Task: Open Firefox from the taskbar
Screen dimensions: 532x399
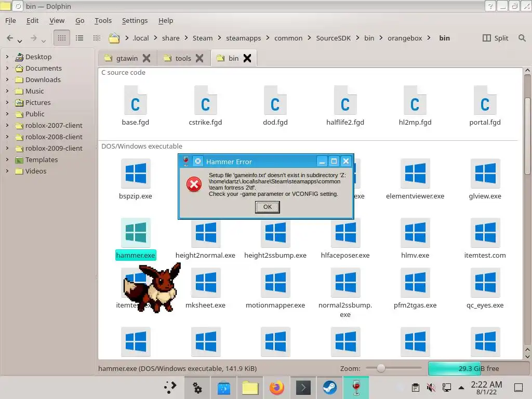Action: pos(276,388)
